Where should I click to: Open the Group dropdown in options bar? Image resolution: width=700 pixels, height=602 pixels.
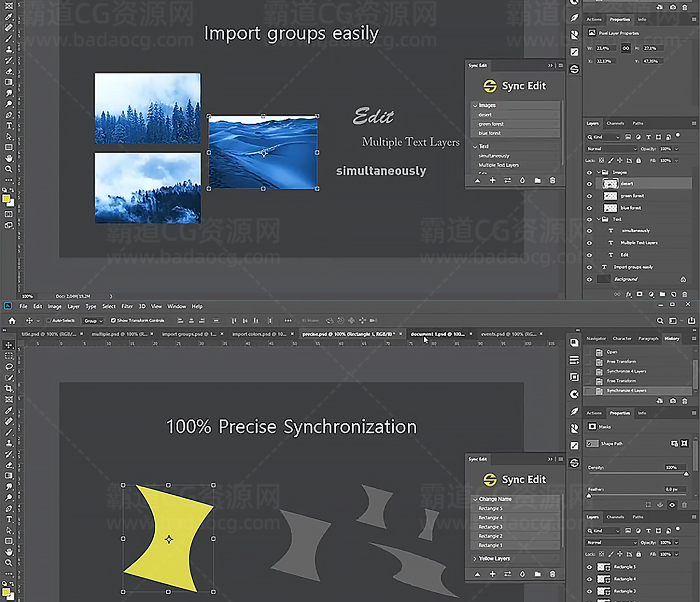pyautogui.click(x=93, y=321)
